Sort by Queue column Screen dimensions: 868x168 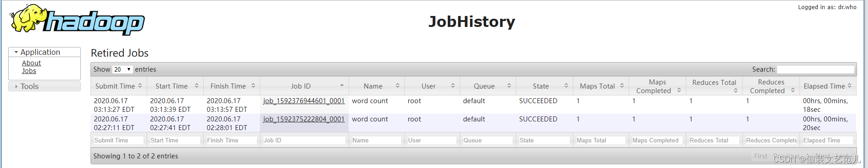click(x=488, y=86)
